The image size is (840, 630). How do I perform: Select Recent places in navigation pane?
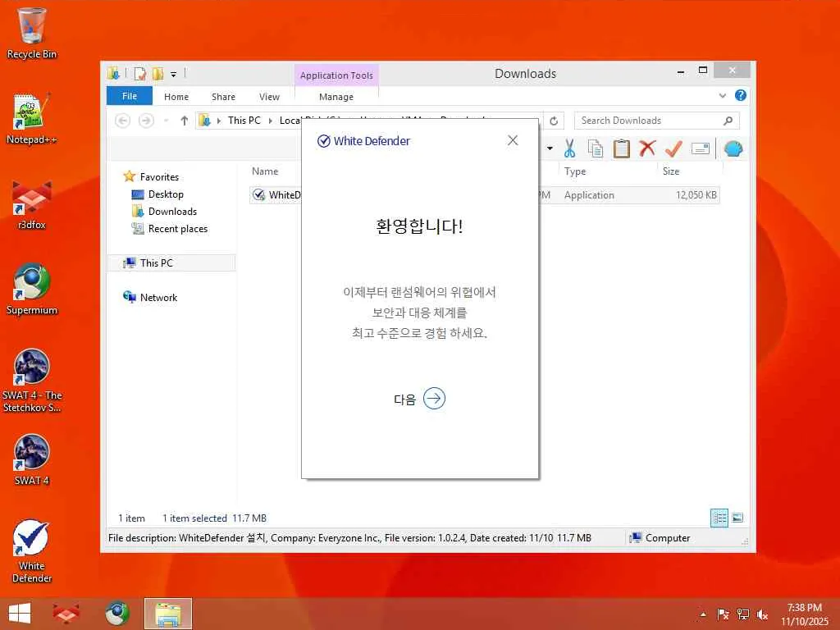pos(178,229)
